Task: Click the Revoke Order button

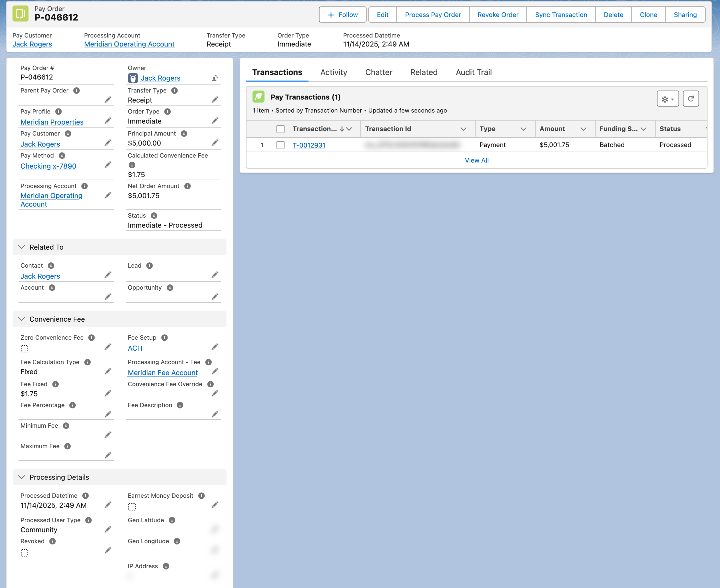Action: coord(497,15)
